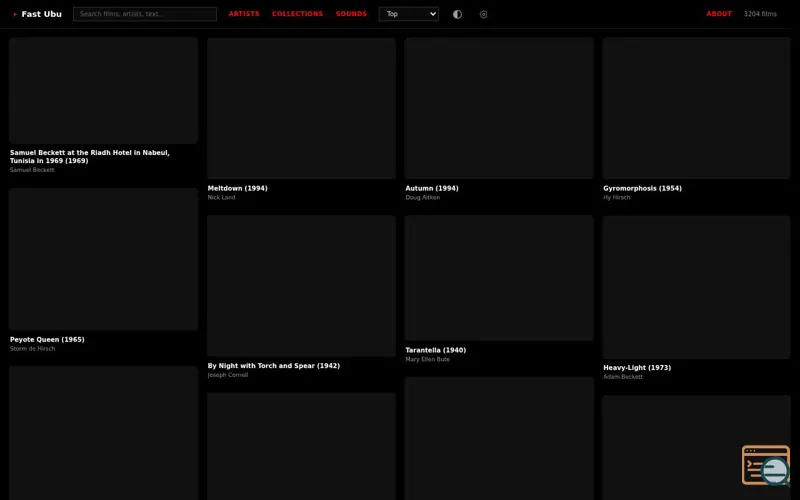Open the ARTISTS page
This screenshot has height=500, width=800.
(244, 14)
